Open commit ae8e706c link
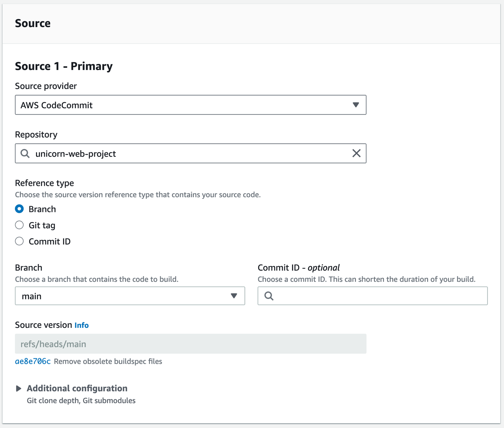Image resolution: width=504 pixels, height=428 pixels. click(x=33, y=361)
